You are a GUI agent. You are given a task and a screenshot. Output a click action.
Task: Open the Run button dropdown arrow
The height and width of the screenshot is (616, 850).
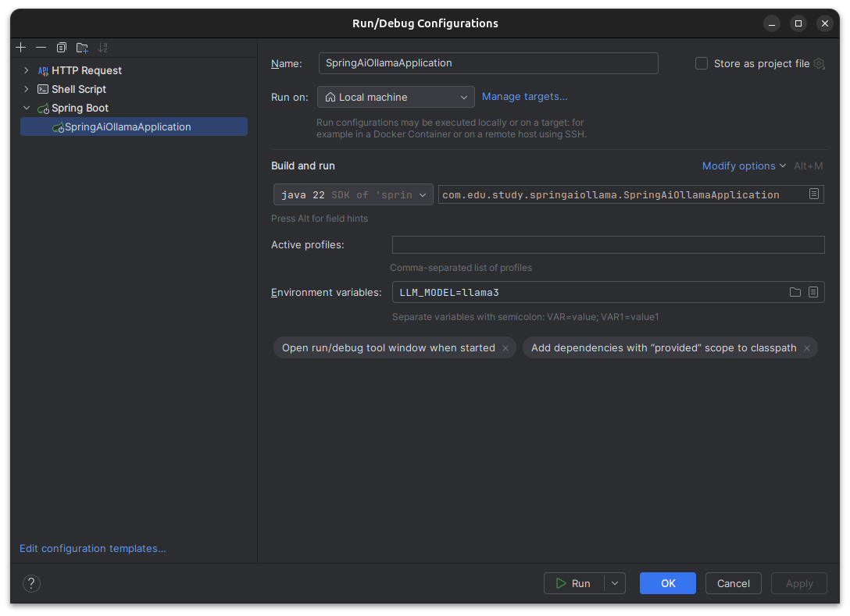click(x=615, y=583)
